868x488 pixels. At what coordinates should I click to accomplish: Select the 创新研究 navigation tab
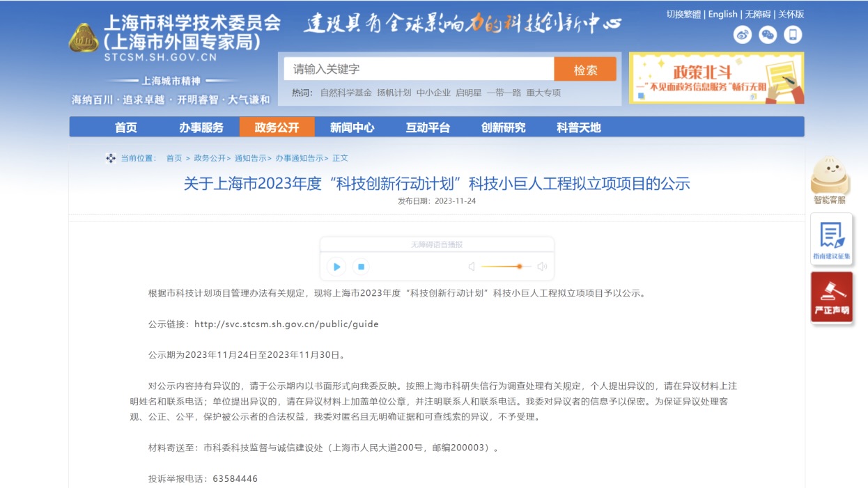(503, 127)
